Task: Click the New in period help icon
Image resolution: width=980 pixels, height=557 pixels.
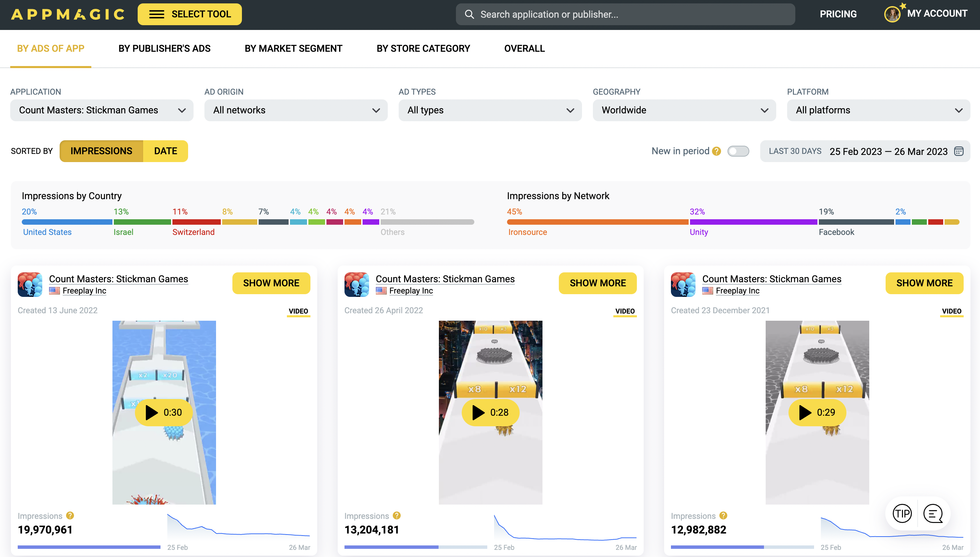Action: (717, 151)
